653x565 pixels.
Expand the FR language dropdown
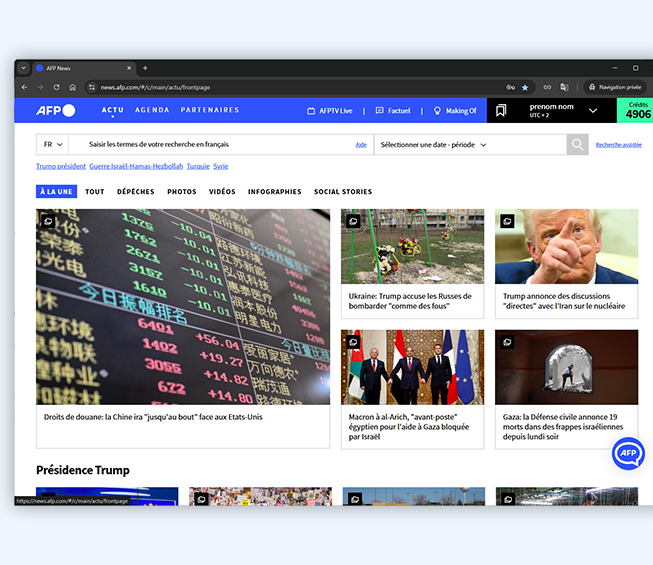click(x=52, y=145)
